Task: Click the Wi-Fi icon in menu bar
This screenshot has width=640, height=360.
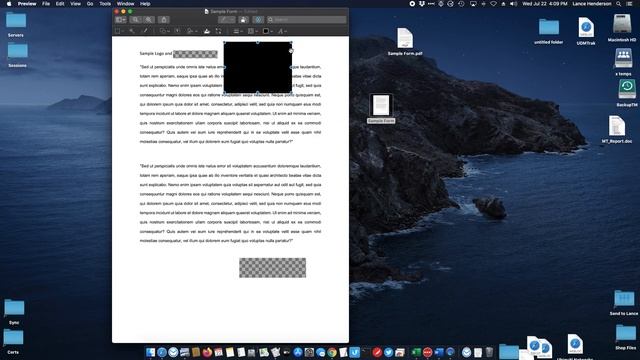Action: [x=493, y=4]
